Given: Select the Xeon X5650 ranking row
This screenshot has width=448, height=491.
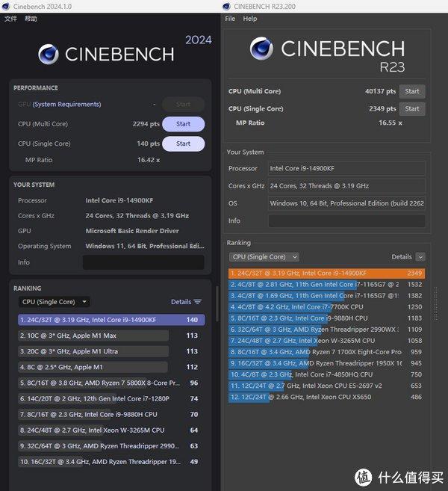Looking at the screenshot, I should 326,398.
